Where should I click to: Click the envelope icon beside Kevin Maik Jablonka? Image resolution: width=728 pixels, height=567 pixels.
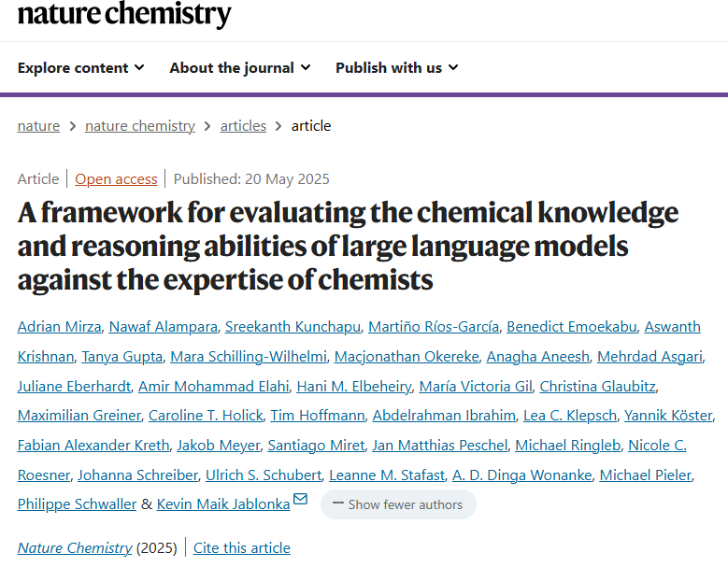pyautogui.click(x=300, y=499)
